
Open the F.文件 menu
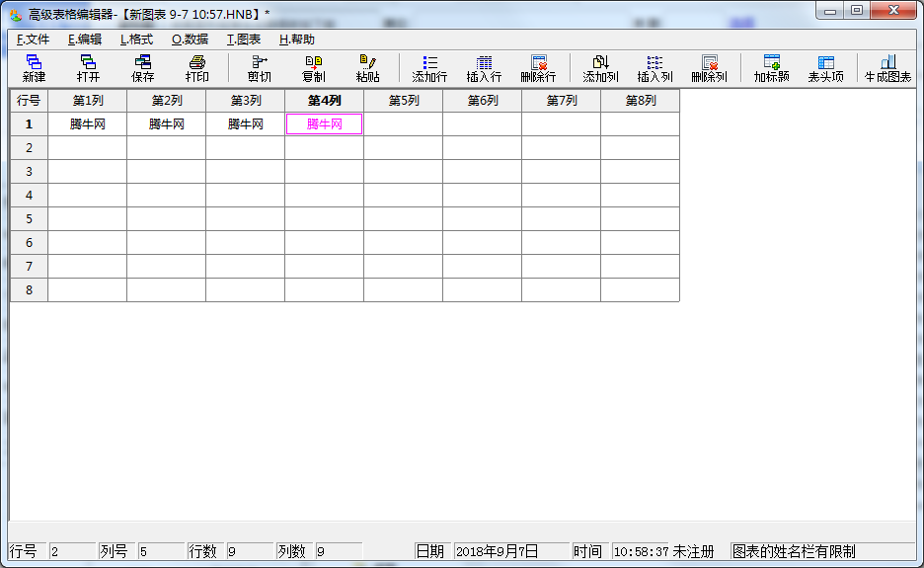(33, 40)
